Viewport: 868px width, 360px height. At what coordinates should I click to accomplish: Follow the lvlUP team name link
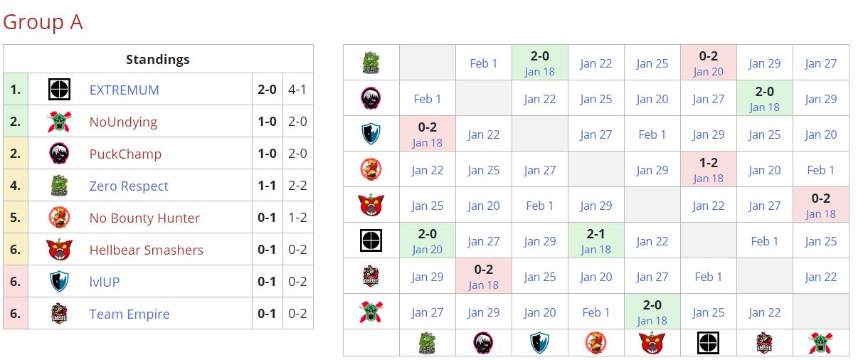(x=104, y=282)
